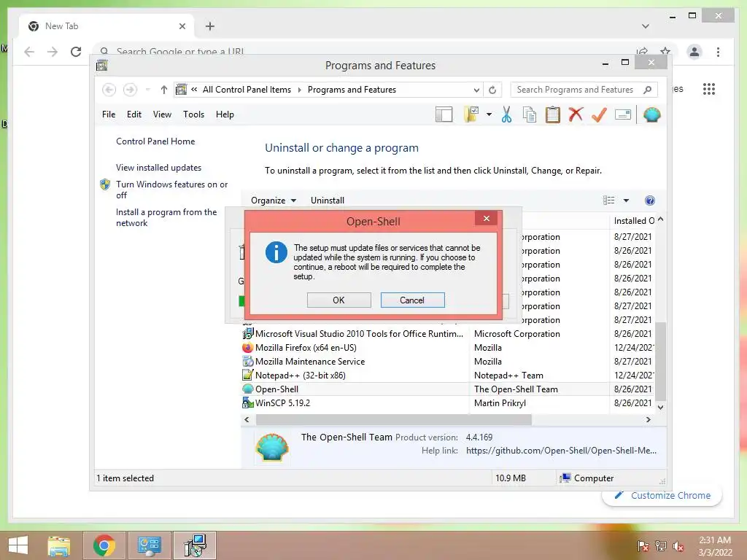
Task: Click the orange checkmark Properties icon
Action: pos(600,114)
